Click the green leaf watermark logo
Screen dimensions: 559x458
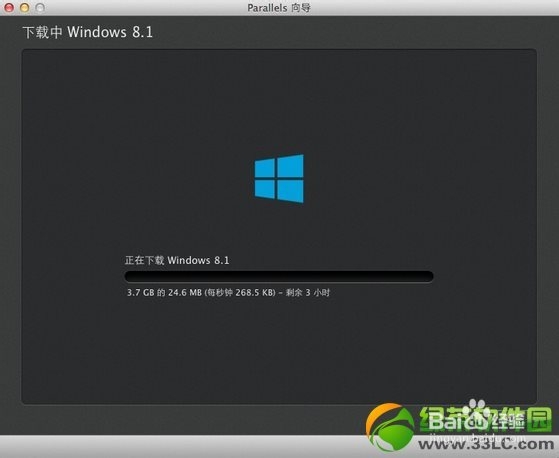point(389,426)
